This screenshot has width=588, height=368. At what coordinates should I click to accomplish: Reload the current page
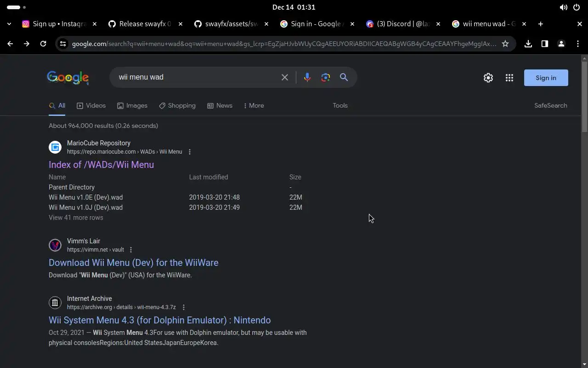(43, 44)
